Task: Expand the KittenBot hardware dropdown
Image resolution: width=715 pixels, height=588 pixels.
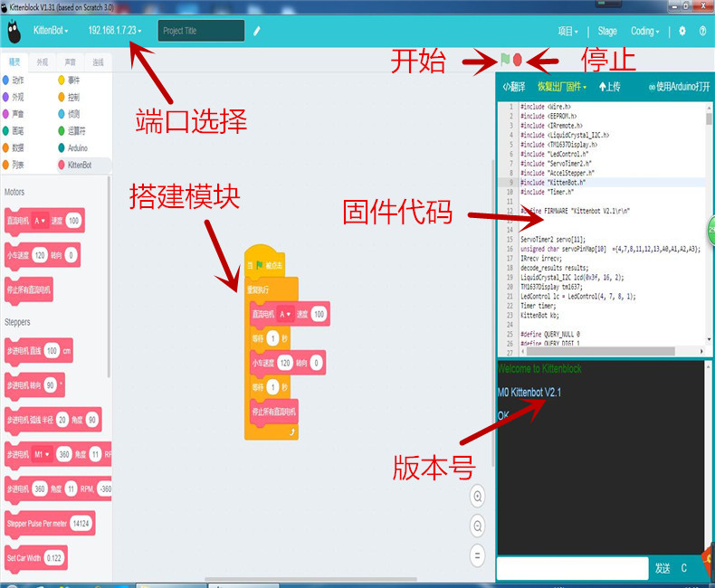Action: pyautogui.click(x=51, y=31)
